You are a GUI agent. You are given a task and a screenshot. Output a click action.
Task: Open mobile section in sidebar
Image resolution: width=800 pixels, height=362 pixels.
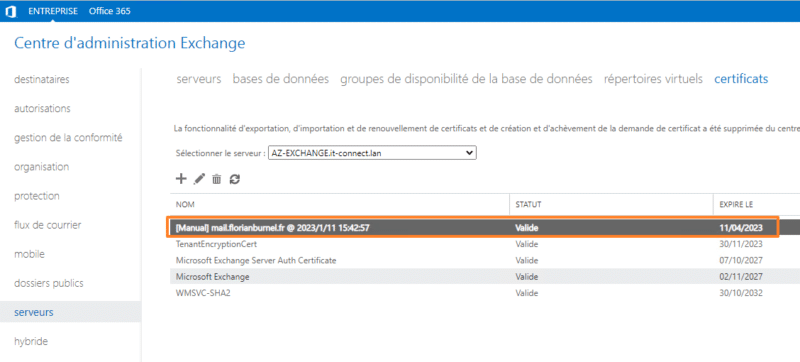tap(30, 254)
